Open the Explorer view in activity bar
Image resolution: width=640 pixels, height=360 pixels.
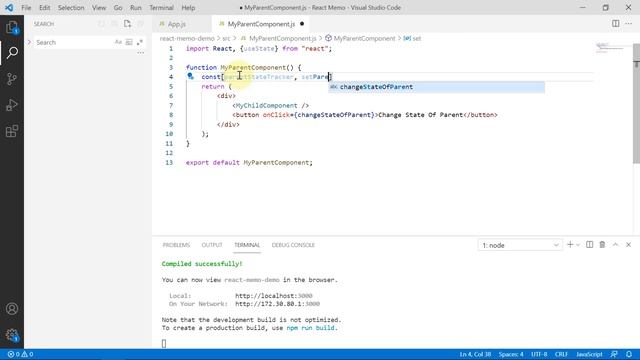pos(12,27)
